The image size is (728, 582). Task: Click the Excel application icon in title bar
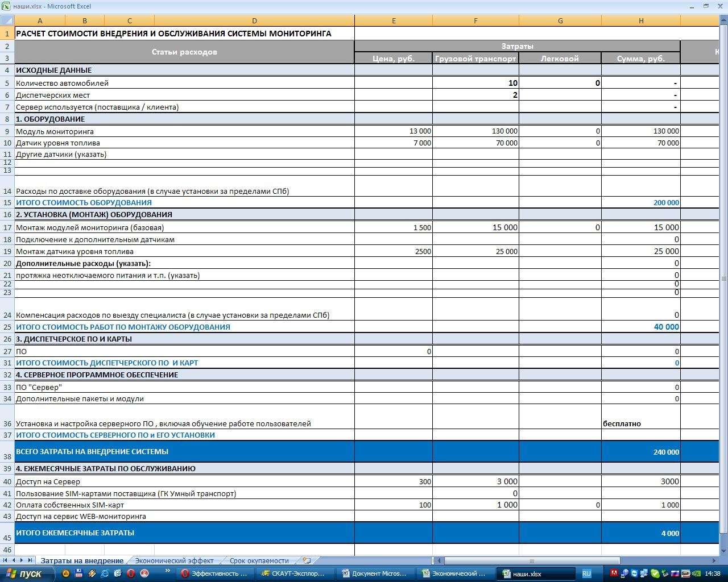point(6,6)
